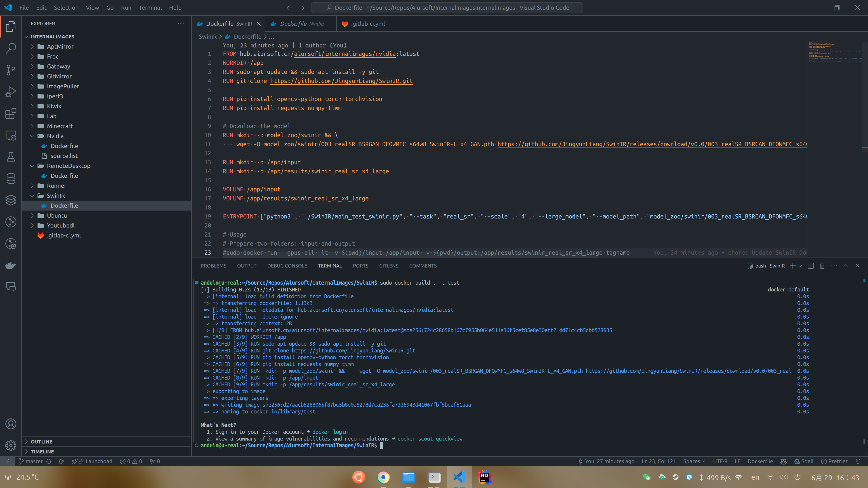Open the Search view in activity bar
868x488 pixels.
pyautogui.click(x=11, y=48)
